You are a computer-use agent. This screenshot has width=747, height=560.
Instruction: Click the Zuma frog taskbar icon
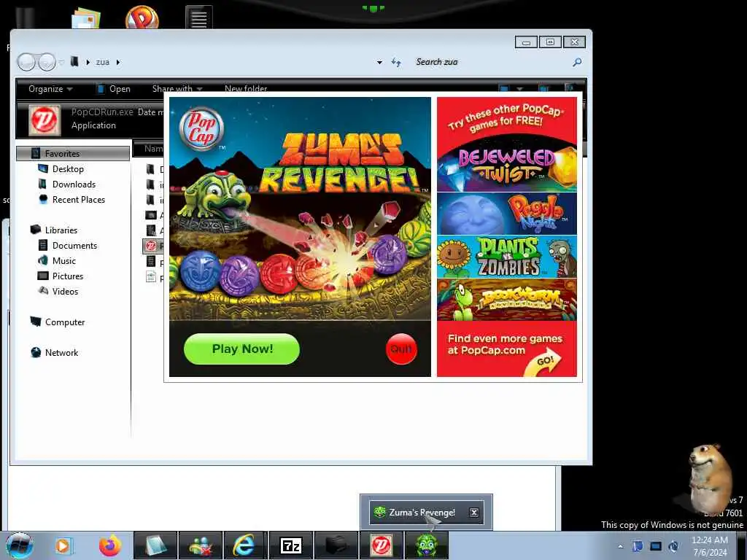click(x=426, y=545)
